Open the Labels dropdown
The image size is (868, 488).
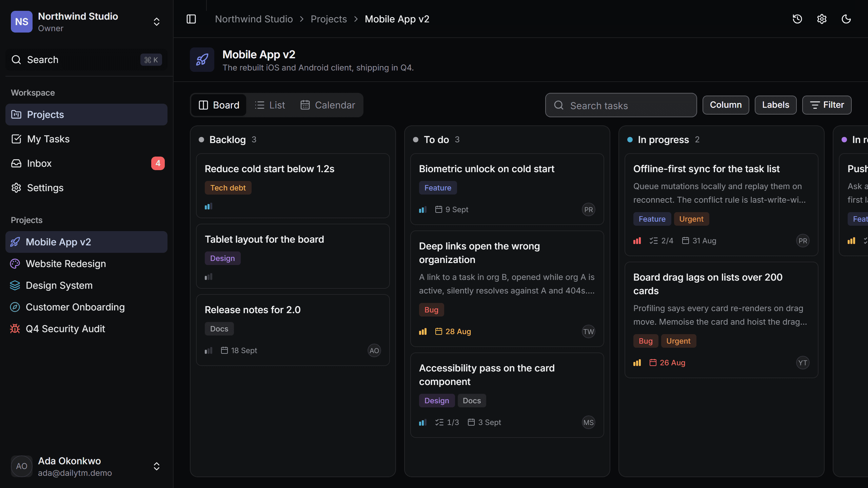click(776, 105)
